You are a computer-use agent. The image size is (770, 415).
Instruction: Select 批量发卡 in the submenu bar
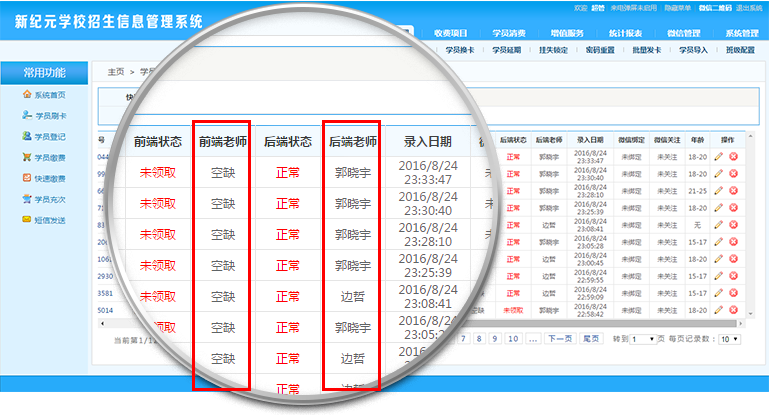[646, 50]
